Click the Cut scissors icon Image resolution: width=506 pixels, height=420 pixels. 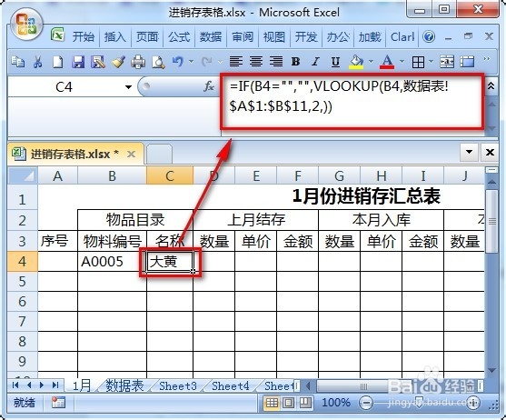coord(38,61)
